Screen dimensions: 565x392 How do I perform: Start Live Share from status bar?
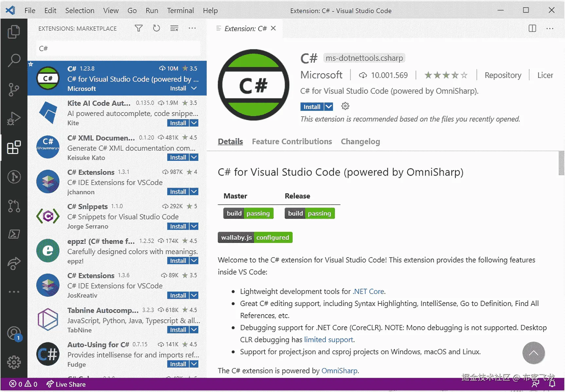pyautogui.click(x=66, y=384)
